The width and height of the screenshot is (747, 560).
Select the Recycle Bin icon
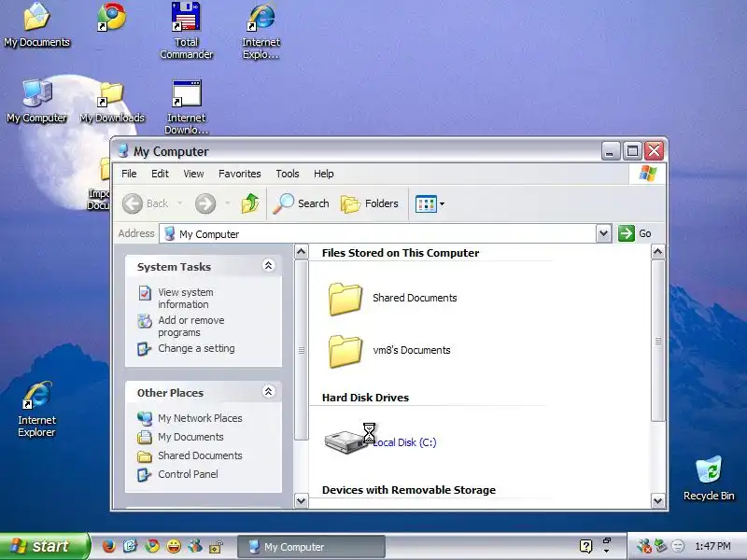[x=709, y=478]
